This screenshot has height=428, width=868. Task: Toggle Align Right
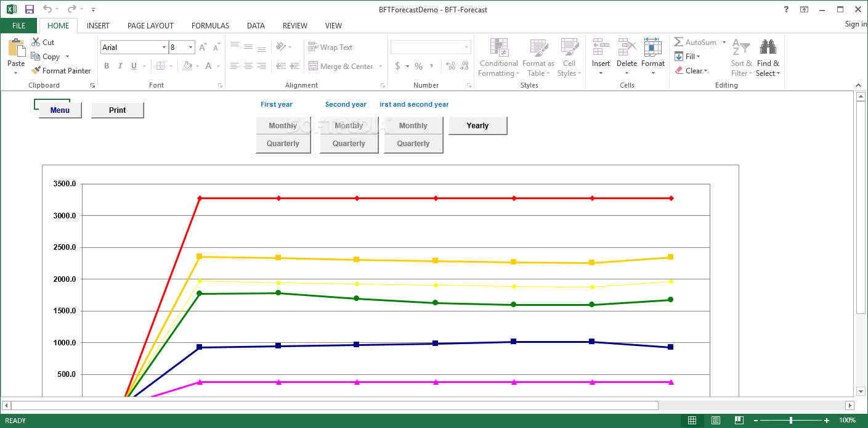point(262,66)
